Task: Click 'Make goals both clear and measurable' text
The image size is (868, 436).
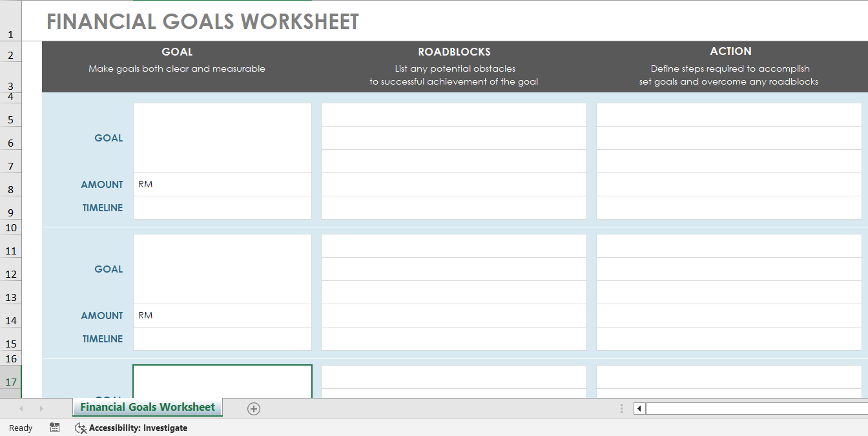Action: pos(177,68)
